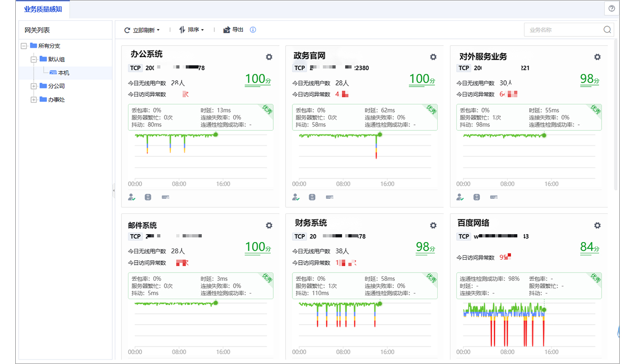Click user-check icon under 办公系统 chart

[131, 197]
